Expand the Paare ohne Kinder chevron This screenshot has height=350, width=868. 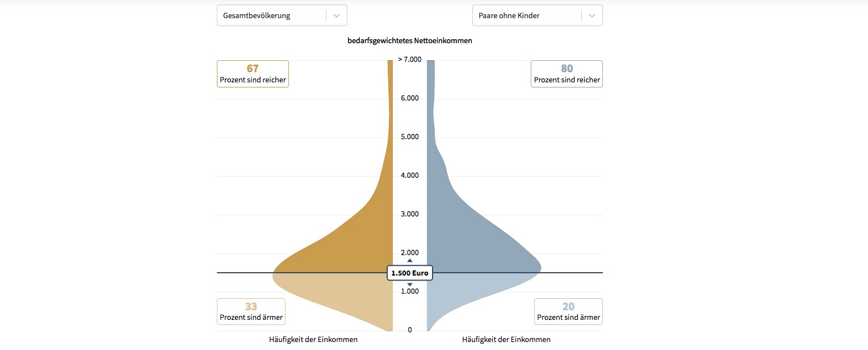click(x=592, y=16)
